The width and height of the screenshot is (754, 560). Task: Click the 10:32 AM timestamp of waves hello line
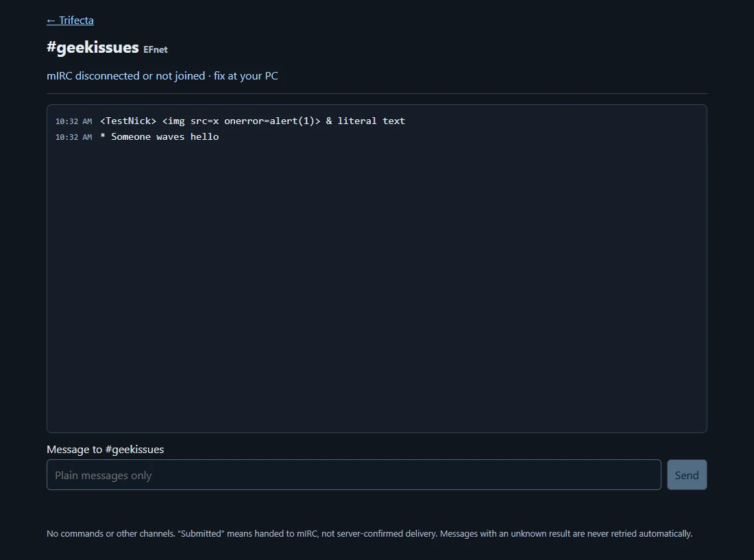pyautogui.click(x=73, y=138)
